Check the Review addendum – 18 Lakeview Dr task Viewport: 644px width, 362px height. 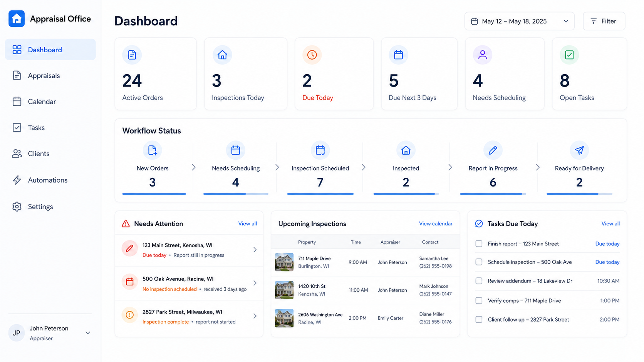[x=479, y=281]
